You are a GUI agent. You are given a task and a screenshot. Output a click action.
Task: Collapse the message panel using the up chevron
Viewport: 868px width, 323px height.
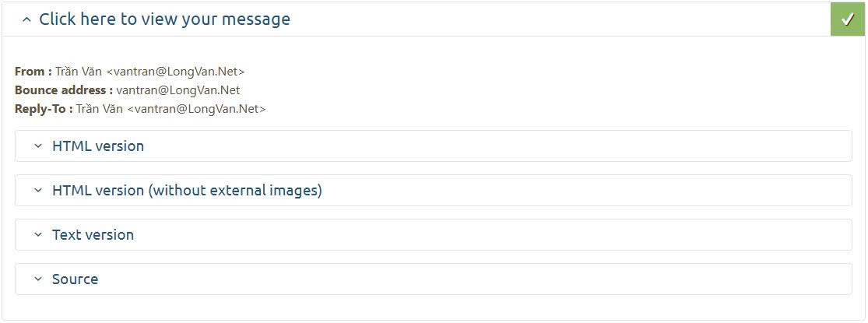click(x=27, y=19)
